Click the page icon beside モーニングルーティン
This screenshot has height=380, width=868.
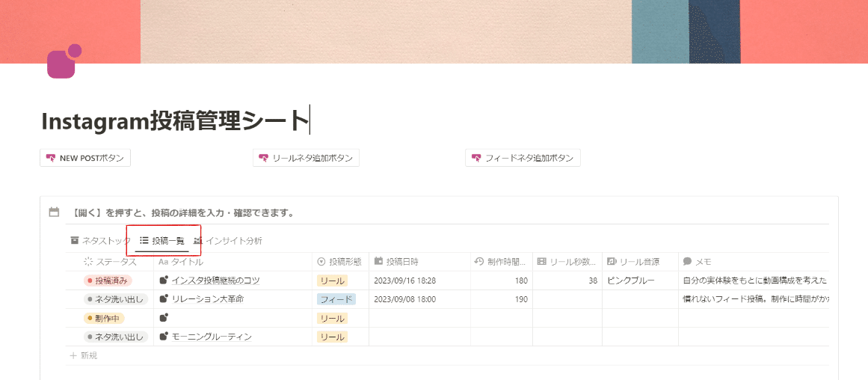coord(163,336)
